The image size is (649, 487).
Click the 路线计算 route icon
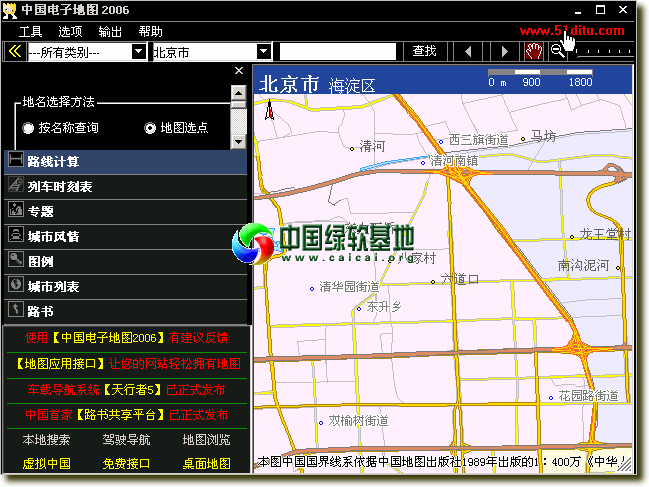[x=16, y=160]
